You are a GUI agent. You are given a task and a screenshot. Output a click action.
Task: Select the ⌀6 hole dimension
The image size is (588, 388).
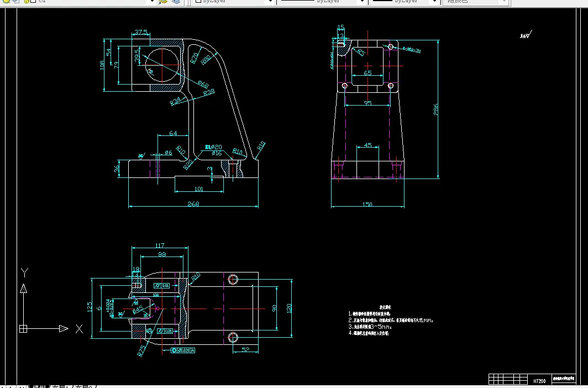(169, 153)
